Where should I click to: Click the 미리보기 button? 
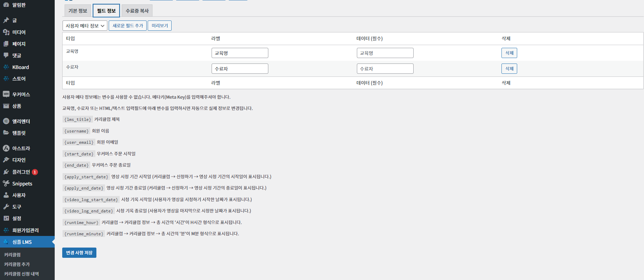click(x=160, y=26)
